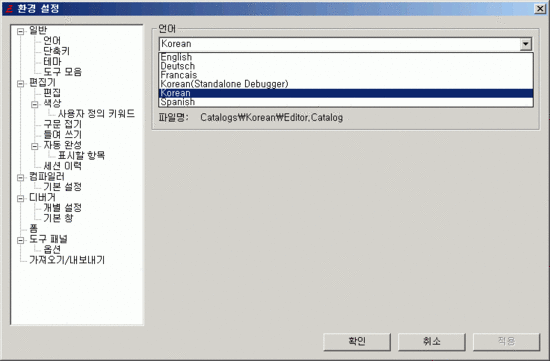Select English from language list

(x=346, y=57)
